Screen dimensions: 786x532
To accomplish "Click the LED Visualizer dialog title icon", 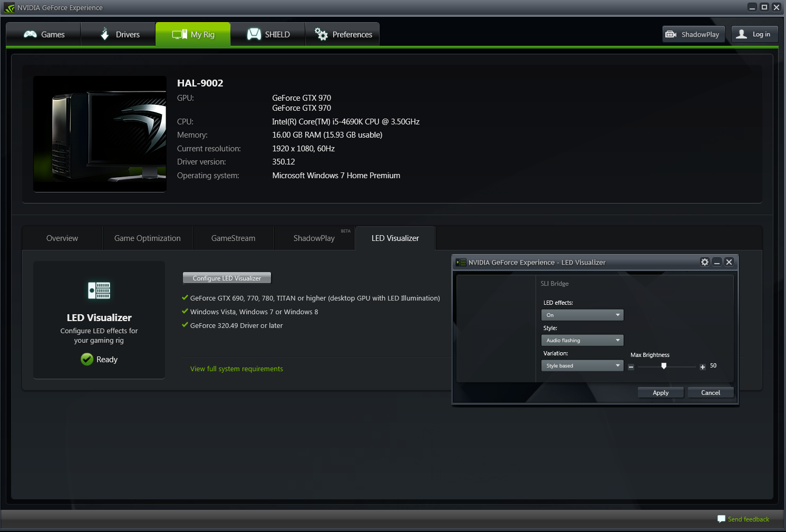I will pos(461,262).
